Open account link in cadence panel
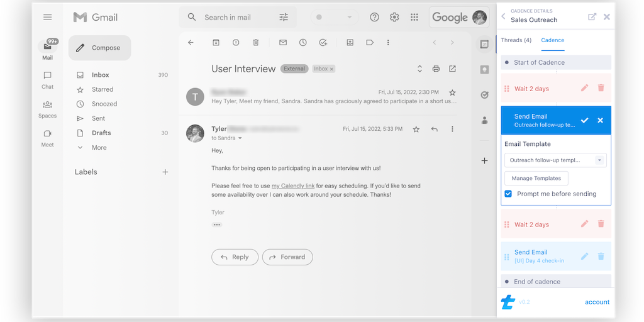The width and height of the screenshot is (644, 322). coord(597,303)
